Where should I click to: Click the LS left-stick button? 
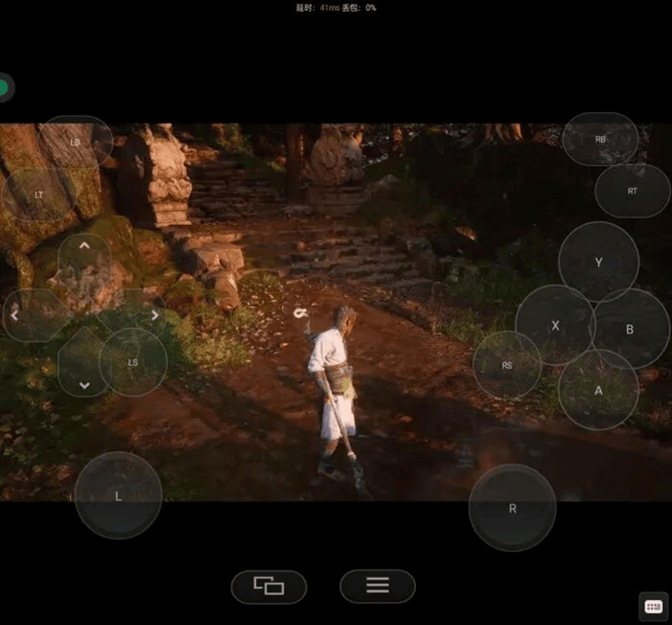133,362
